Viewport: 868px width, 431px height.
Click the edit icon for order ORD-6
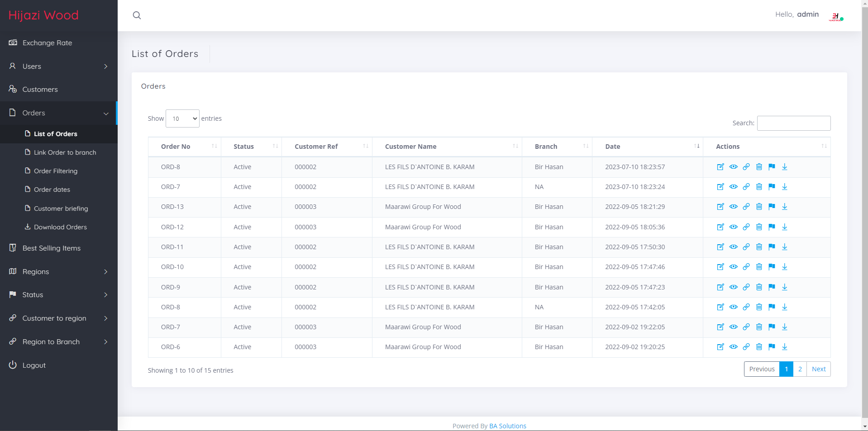720,347
